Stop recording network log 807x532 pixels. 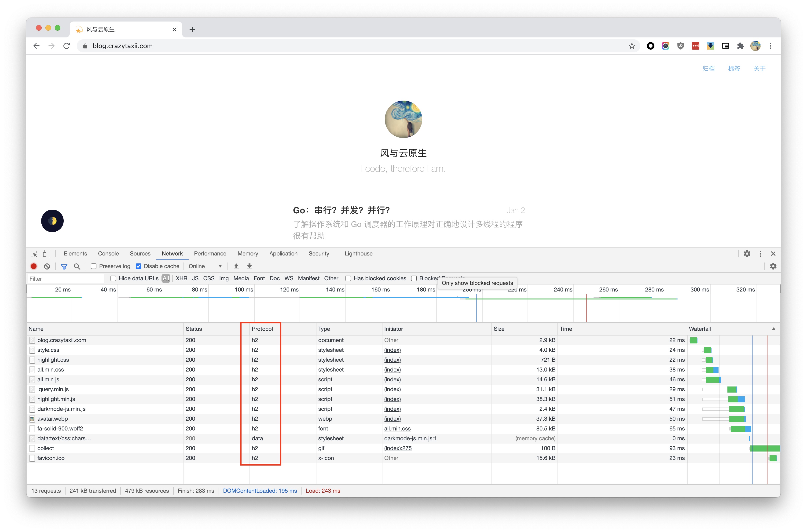34,266
